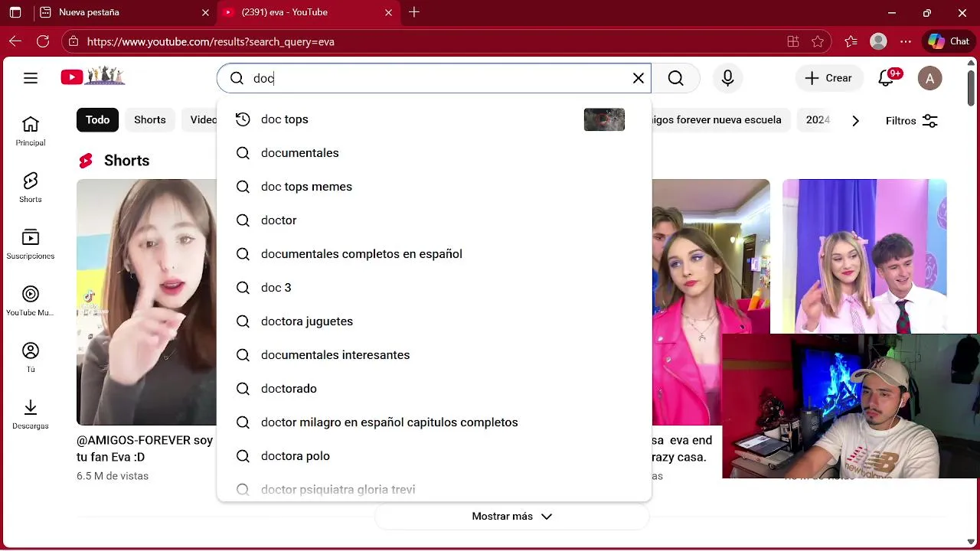Open the Crear button
Image resolution: width=980 pixels, height=551 pixels.
point(828,78)
